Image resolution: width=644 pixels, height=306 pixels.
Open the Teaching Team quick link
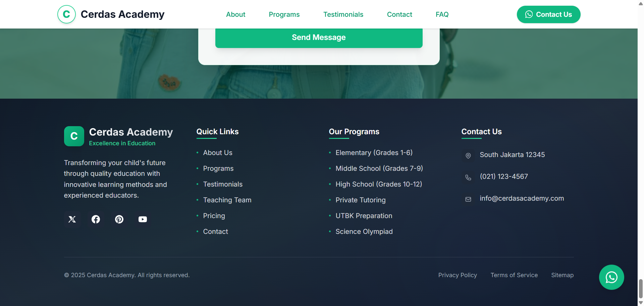pos(227,200)
